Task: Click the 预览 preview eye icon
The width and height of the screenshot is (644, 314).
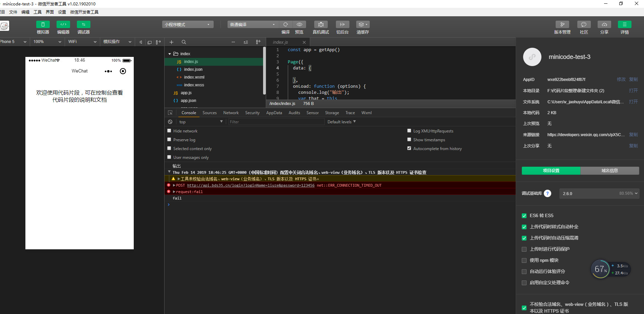Action: coord(299,24)
